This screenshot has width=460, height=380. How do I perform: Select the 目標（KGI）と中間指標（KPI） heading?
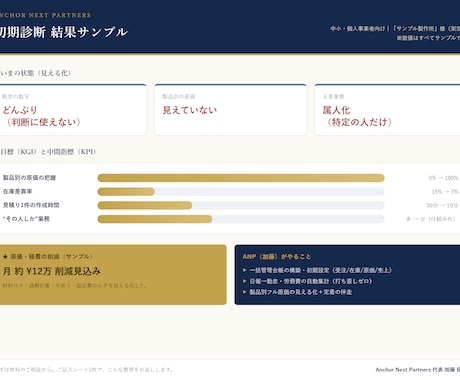click(48, 152)
